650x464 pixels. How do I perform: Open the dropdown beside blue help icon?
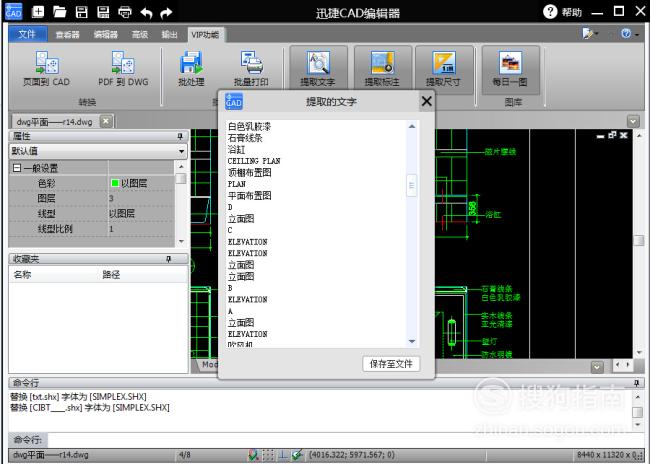click(637, 34)
